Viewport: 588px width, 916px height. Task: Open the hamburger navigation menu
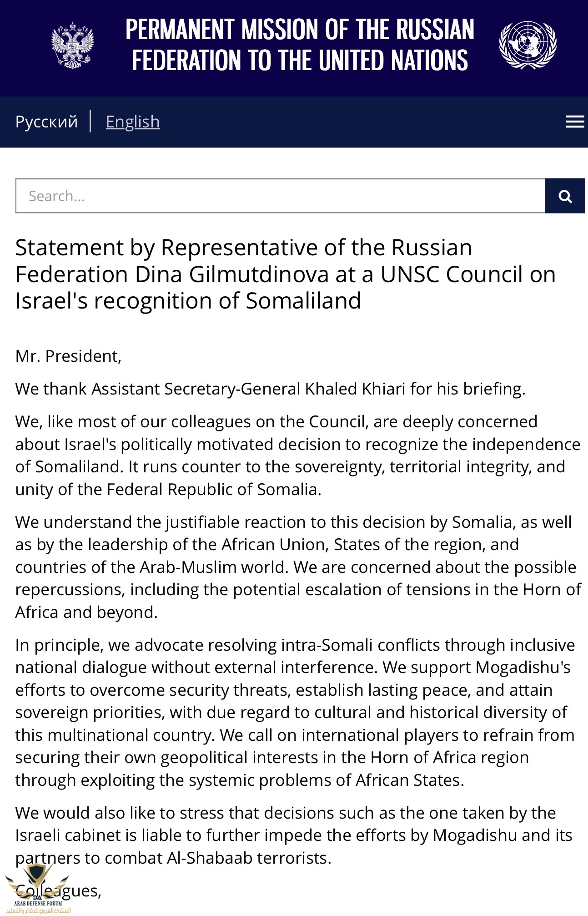pyautogui.click(x=575, y=121)
